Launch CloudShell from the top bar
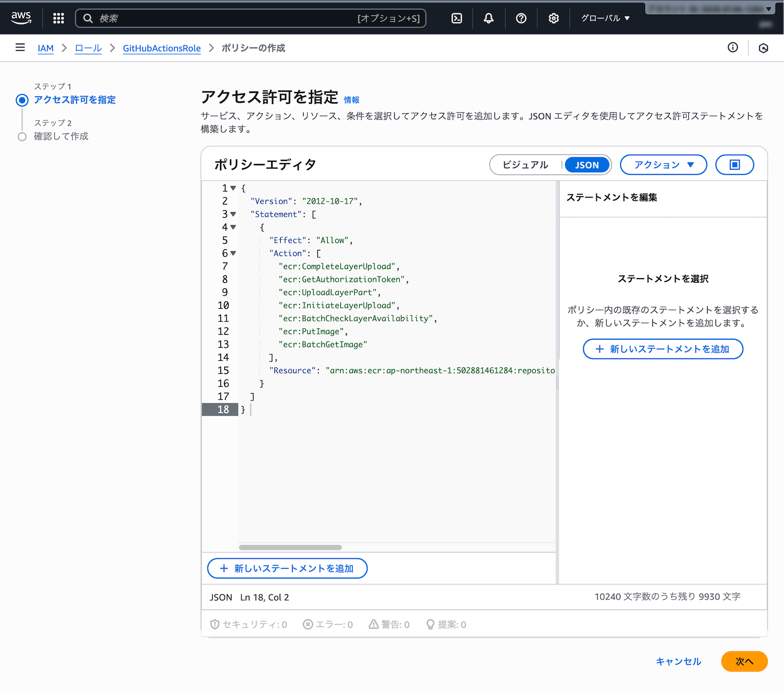Image resolution: width=784 pixels, height=692 pixels. [456, 18]
